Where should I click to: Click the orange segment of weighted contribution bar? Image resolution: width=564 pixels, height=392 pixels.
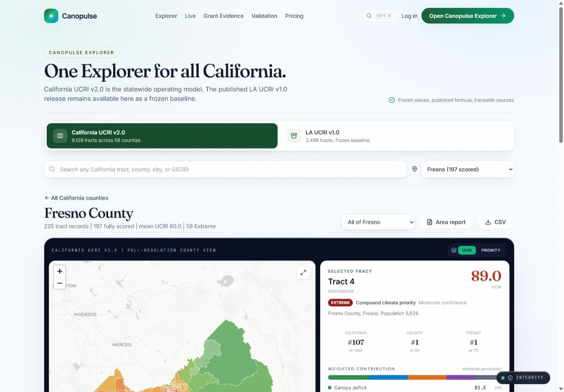pyautogui.click(x=427, y=378)
